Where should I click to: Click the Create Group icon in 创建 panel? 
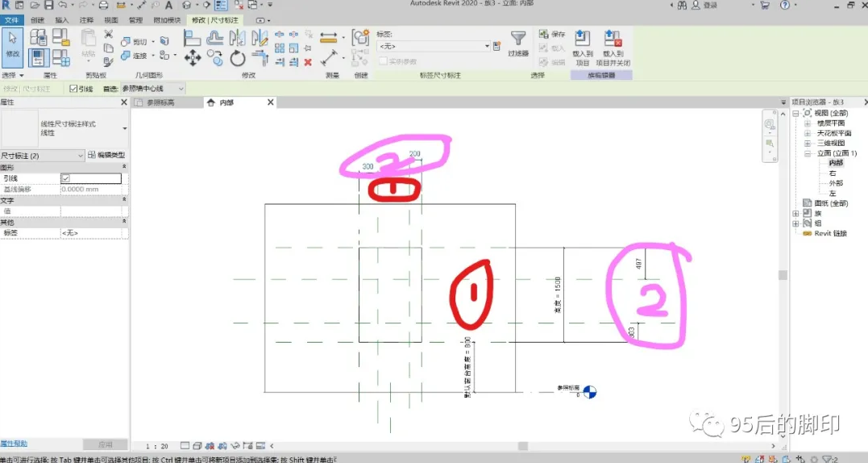pos(360,38)
